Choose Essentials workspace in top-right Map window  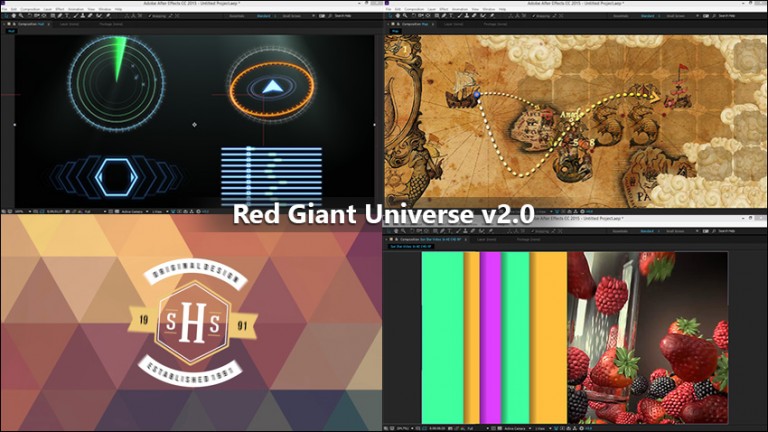pos(621,16)
